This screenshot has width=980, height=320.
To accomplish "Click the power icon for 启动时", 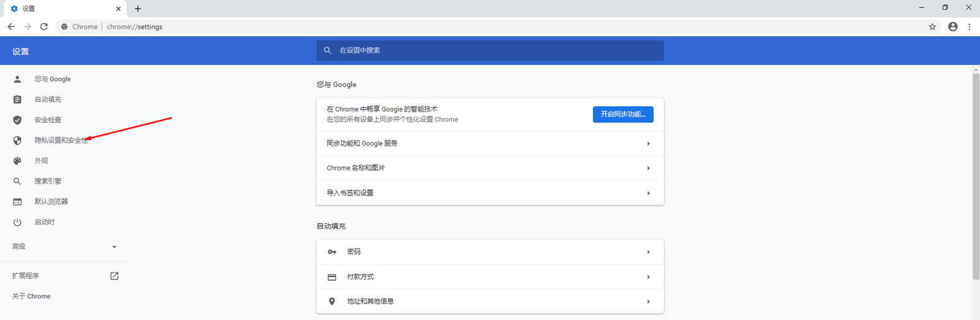I will tap(17, 222).
